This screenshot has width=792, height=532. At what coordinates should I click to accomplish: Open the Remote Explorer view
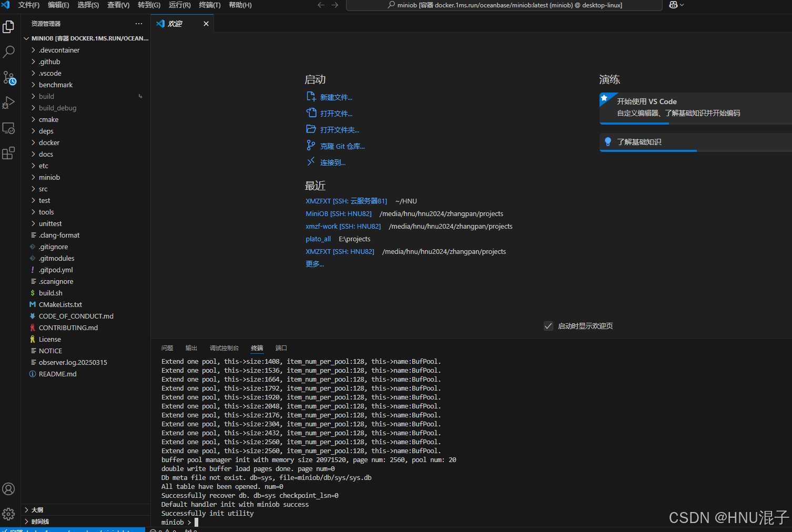(8, 128)
